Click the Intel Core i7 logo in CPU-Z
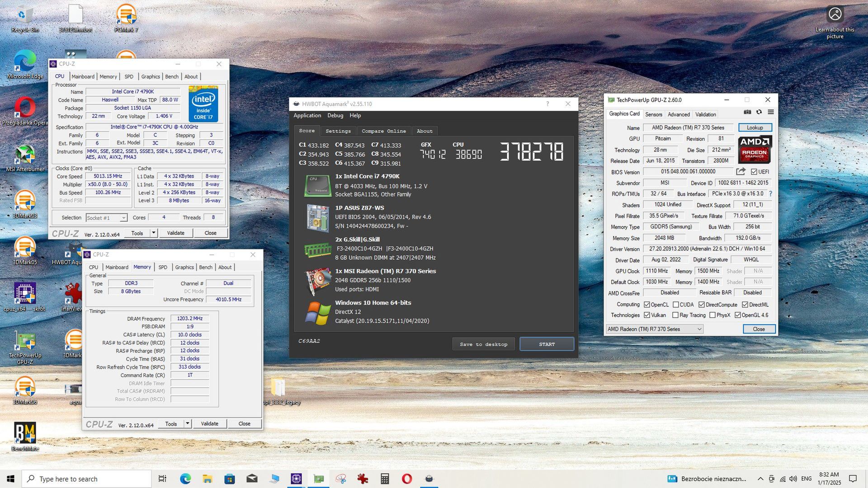 click(203, 103)
